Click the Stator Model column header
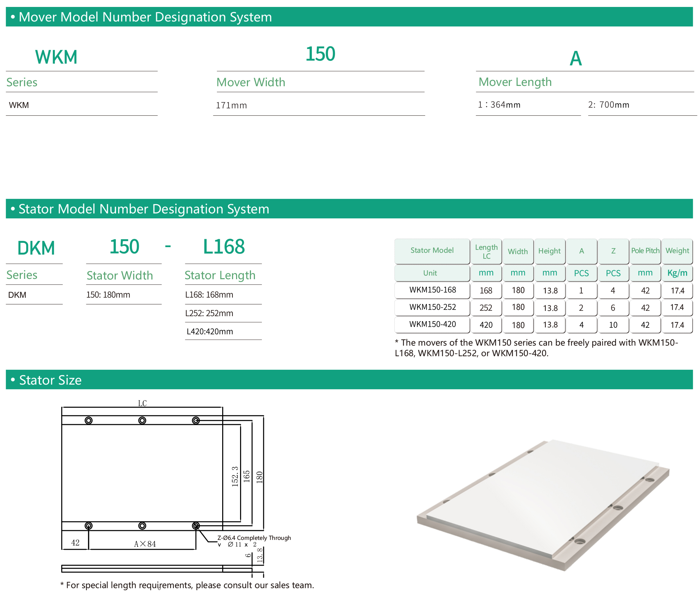The width and height of the screenshot is (700, 600). (x=432, y=250)
